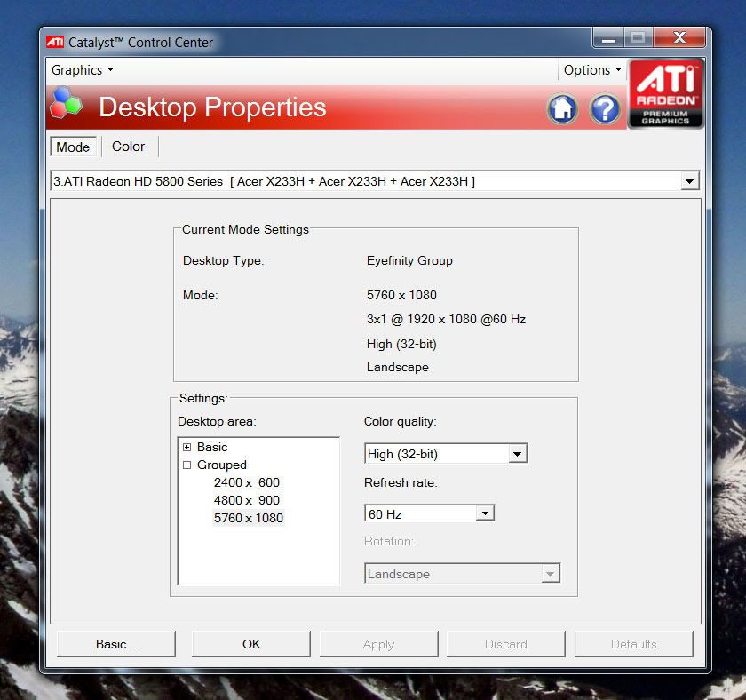
Task: Open the Color quality dropdown
Action: 517,454
